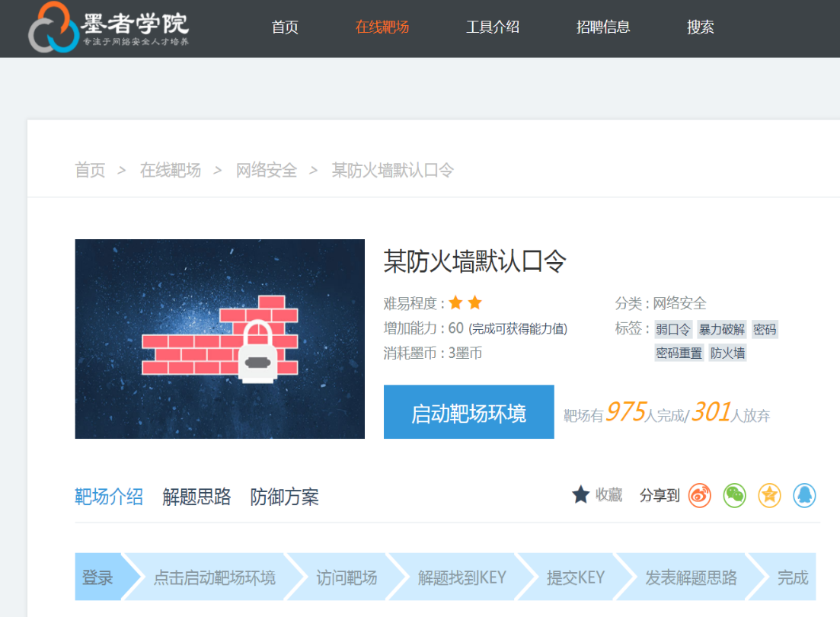This screenshot has height=630, width=840.
Task: Click the 点击启动靶场环境 step
Action: point(214,577)
